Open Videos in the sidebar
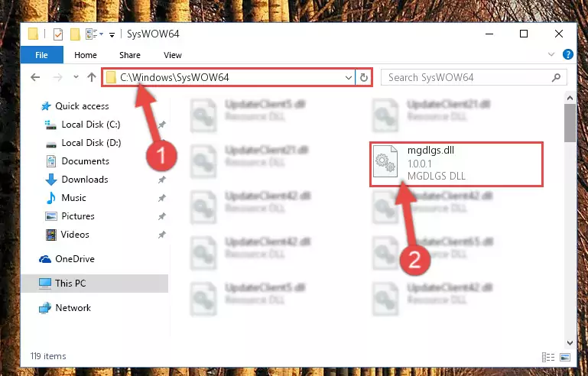The height and width of the screenshot is (376, 588). (75, 235)
